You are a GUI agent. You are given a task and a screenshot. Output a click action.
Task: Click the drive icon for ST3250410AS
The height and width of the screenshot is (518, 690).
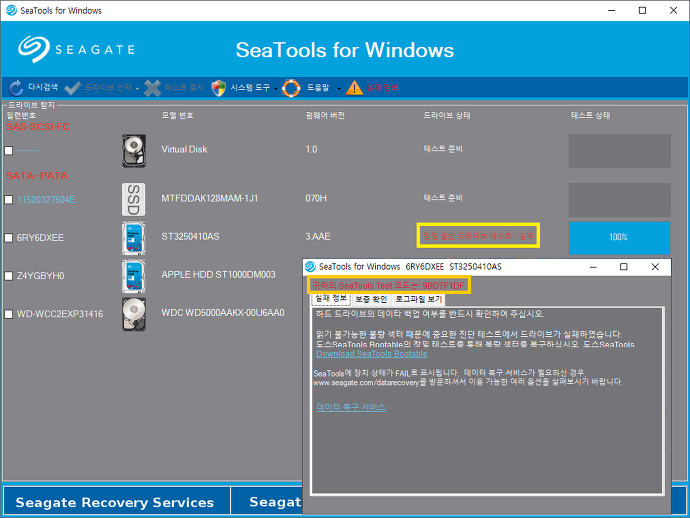(134, 238)
